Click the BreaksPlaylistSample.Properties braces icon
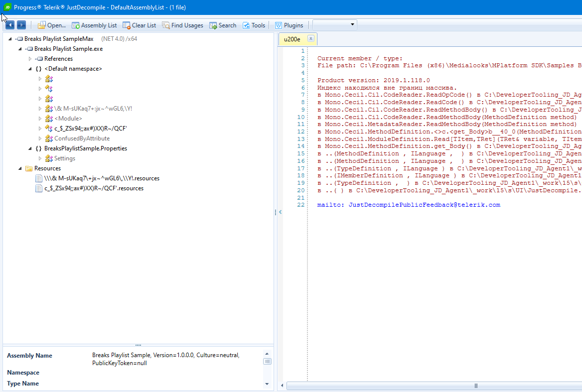Image resolution: width=582 pixels, height=392 pixels. point(38,149)
